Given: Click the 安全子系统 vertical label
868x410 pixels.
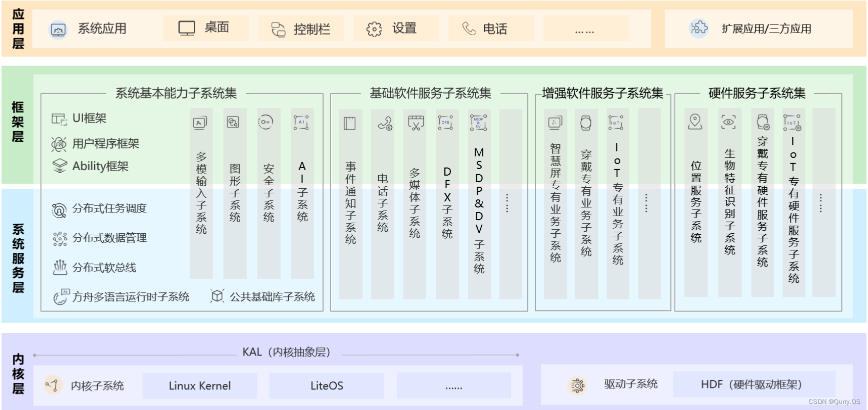Looking at the screenshot, I should pyautogui.click(x=269, y=192).
